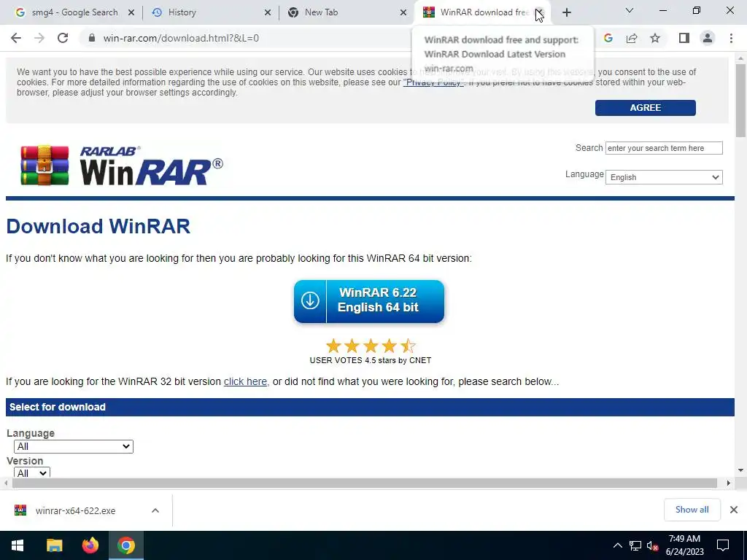Open a new tab with the plus button
The image size is (747, 560).
566,12
